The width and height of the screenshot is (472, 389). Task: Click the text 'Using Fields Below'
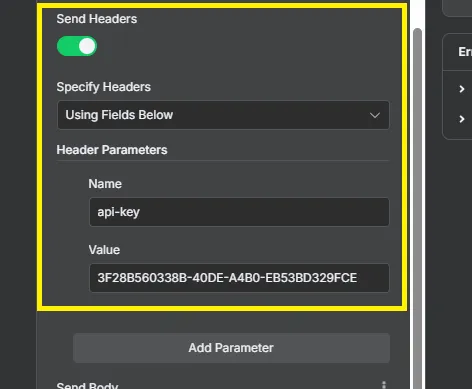click(x=119, y=115)
